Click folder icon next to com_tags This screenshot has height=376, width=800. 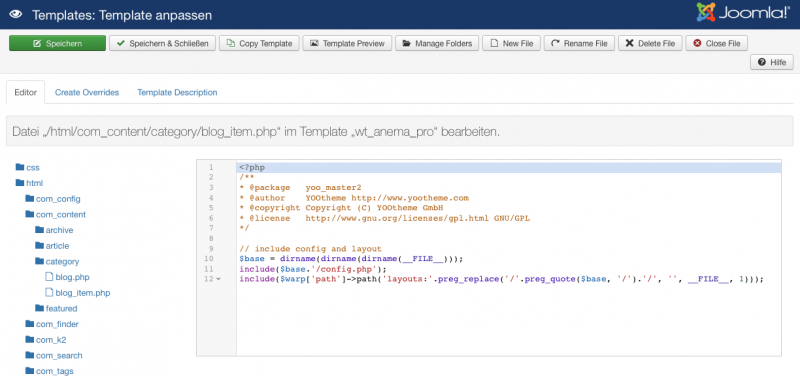point(30,371)
